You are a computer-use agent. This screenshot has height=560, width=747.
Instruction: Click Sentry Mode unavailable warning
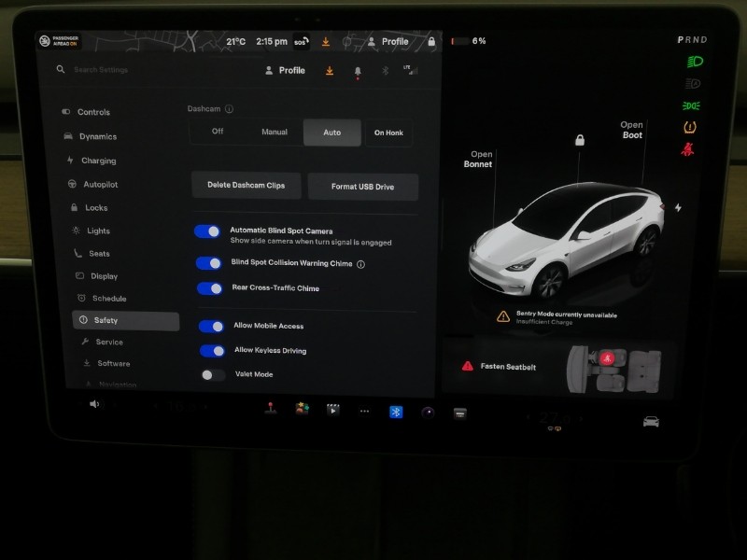[x=557, y=317]
